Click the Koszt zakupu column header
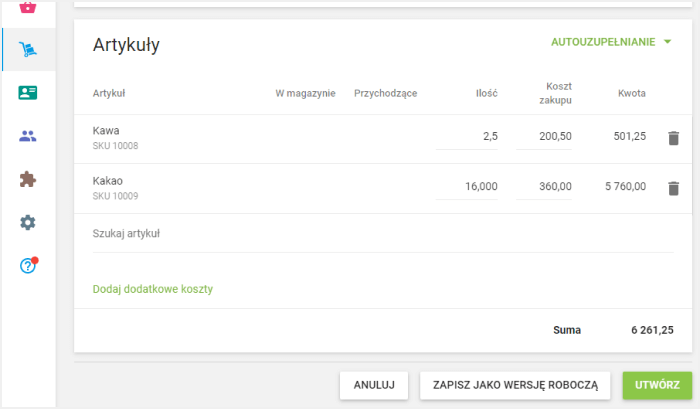Image resolution: width=700 pixels, height=409 pixels. point(555,93)
